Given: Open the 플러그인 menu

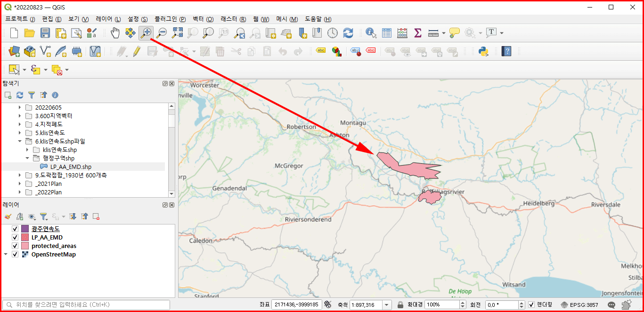Looking at the screenshot, I should coord(170,19).
